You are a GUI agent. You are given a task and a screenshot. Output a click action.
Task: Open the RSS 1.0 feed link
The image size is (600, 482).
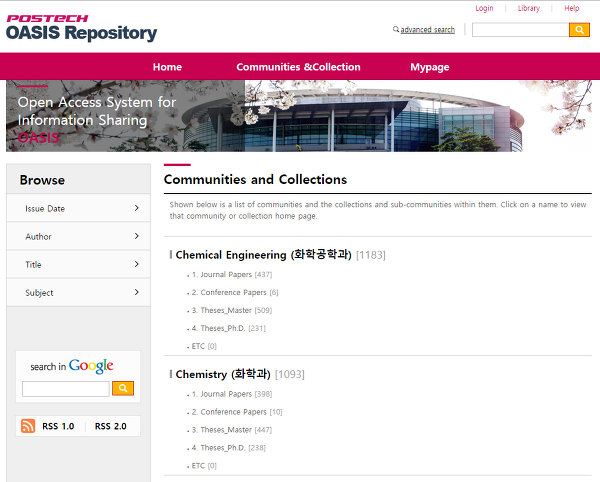[58, 426]
